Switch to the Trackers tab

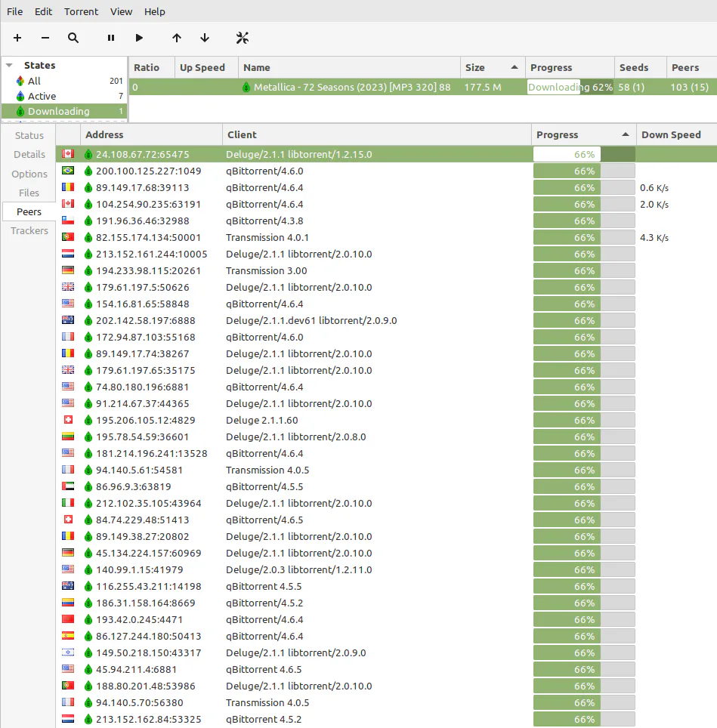[29, 231]
